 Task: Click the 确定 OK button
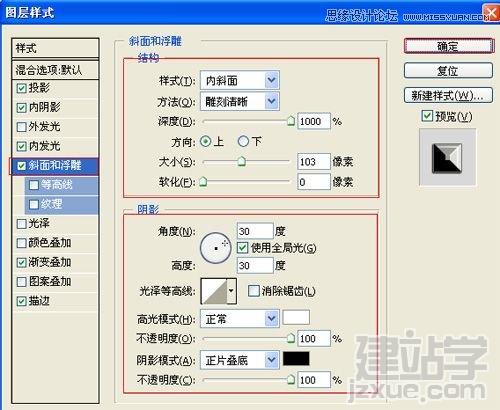tap(448, 46)
